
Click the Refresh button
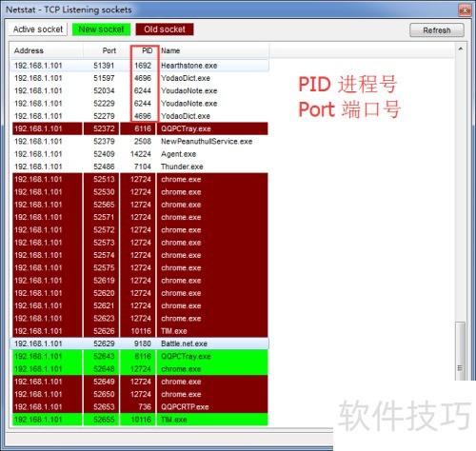tap(437, 30)
